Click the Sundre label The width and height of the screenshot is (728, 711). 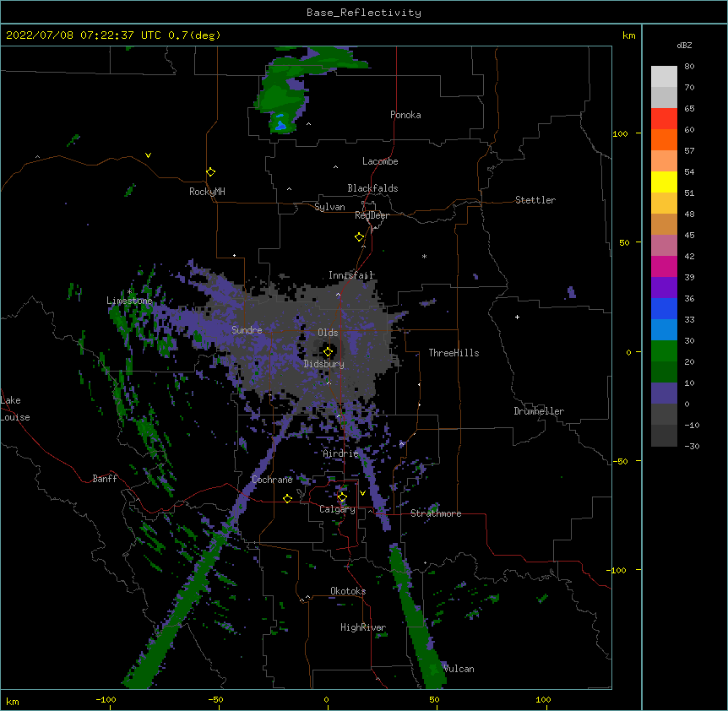pyautogui.click(x=247, y=330)
